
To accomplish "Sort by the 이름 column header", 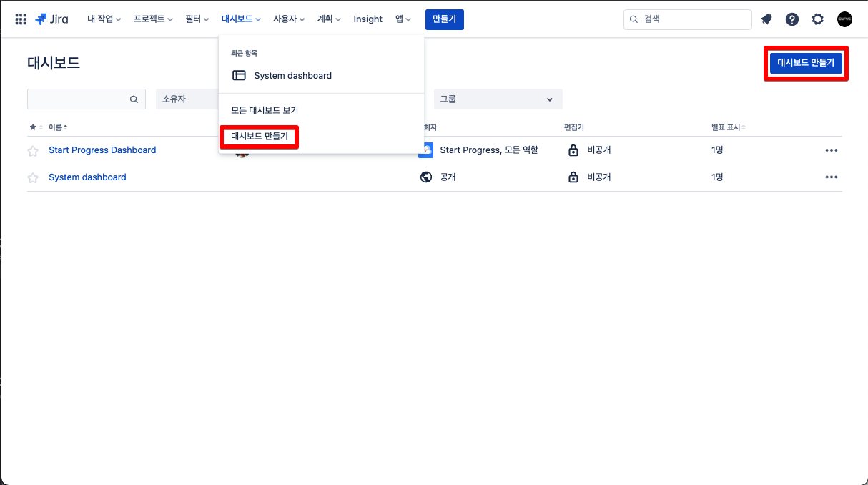I will coord(58,127).
